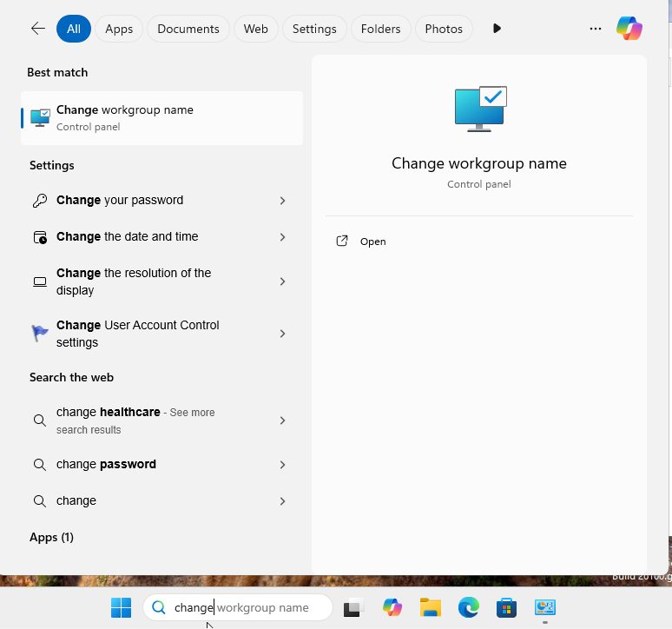
Task: Click the Task View taskbar icon
Action: (x=352, y=608)
